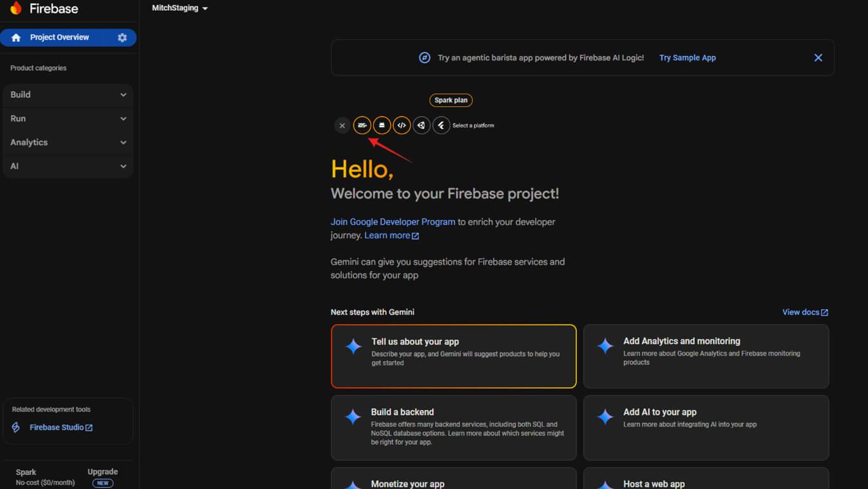Close the platform selector with X

pos(342,125)
